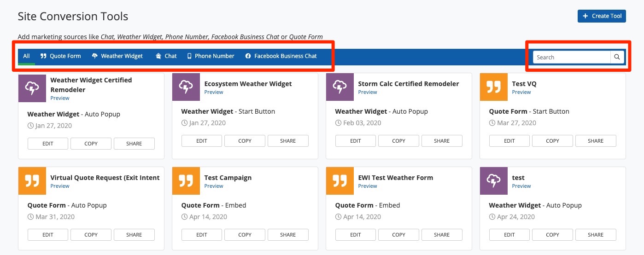Click the purple storm icon for Storm Calc Certified Remodeler

click(x=340, y=87)
